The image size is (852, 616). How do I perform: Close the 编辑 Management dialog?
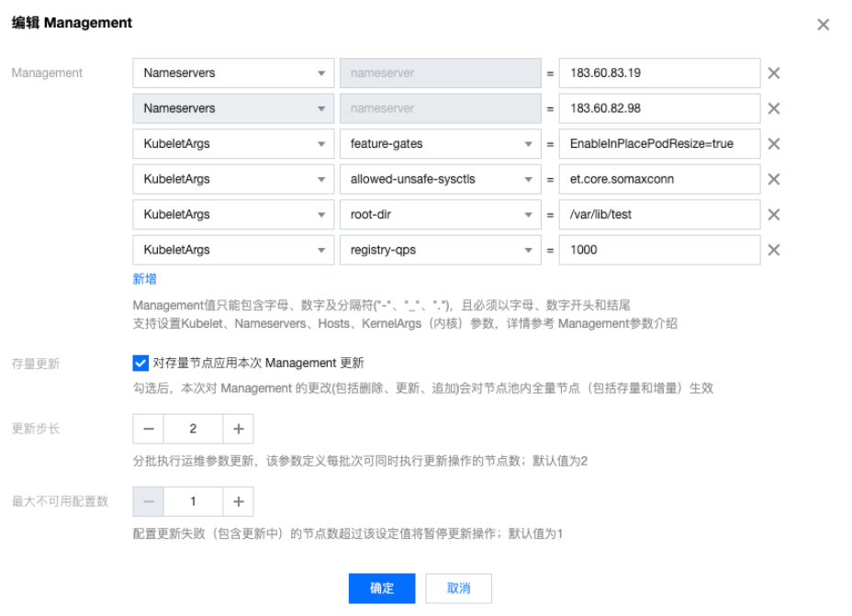[824, 25]
